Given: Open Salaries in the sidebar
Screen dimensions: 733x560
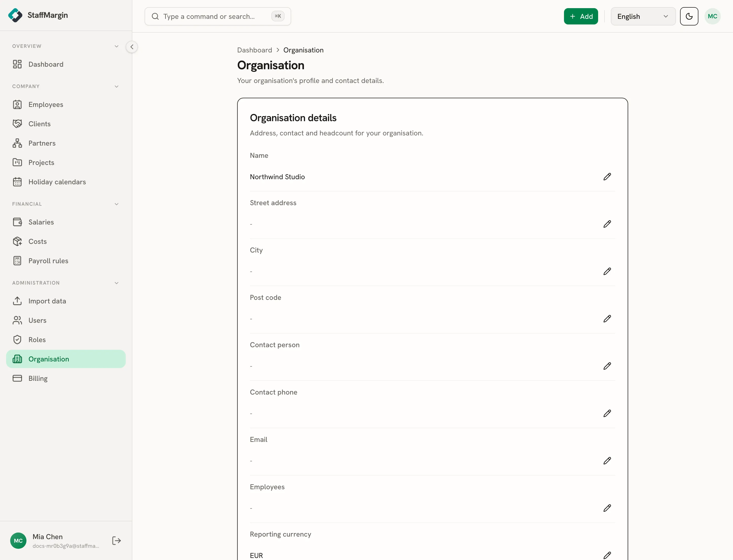Looking at the screenshot, I should 66,222.
